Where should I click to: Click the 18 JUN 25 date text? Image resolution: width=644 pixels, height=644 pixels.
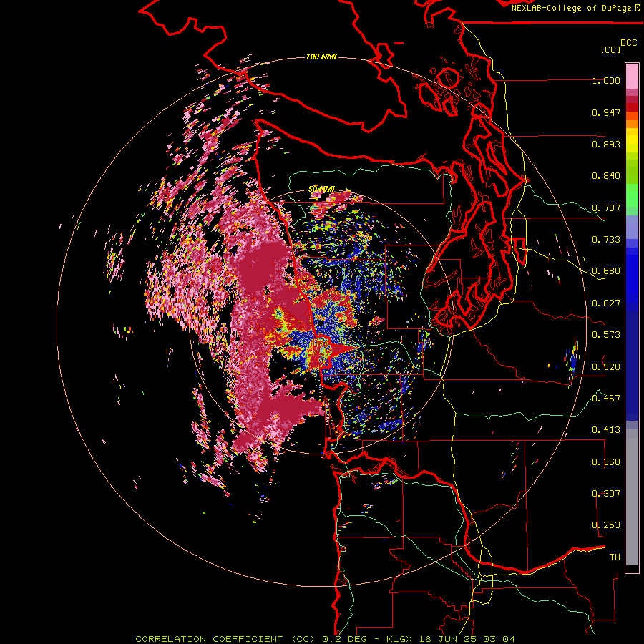pyautogui.click(x=448, y=639)
